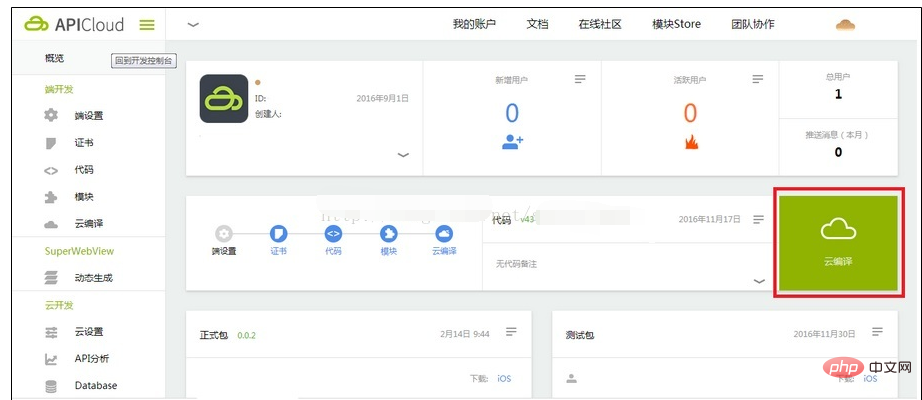Open 我的账户 in top navigation
922x400 pixels.
click(475, 24)
